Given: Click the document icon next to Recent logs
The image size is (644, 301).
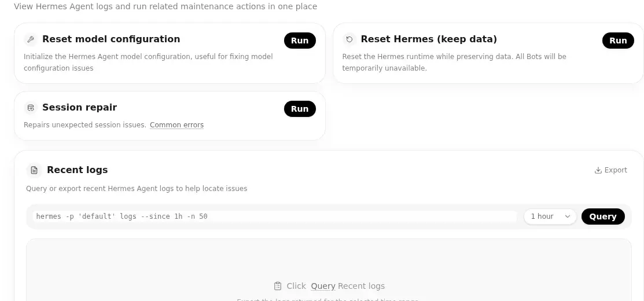Looking at the screenshot, I should click(x=34, y=170).
